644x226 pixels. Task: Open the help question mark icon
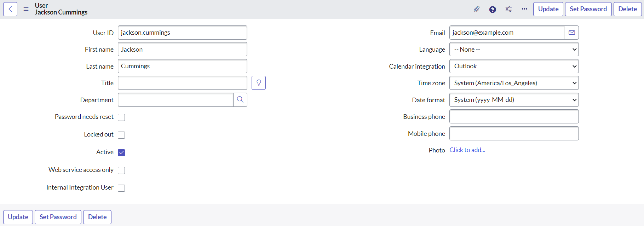point(493,10)
